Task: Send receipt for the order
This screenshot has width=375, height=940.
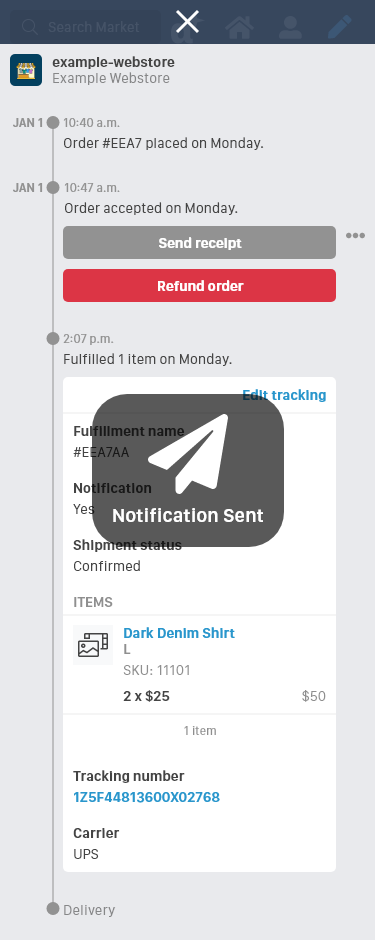Action: (x=199, y=243)
